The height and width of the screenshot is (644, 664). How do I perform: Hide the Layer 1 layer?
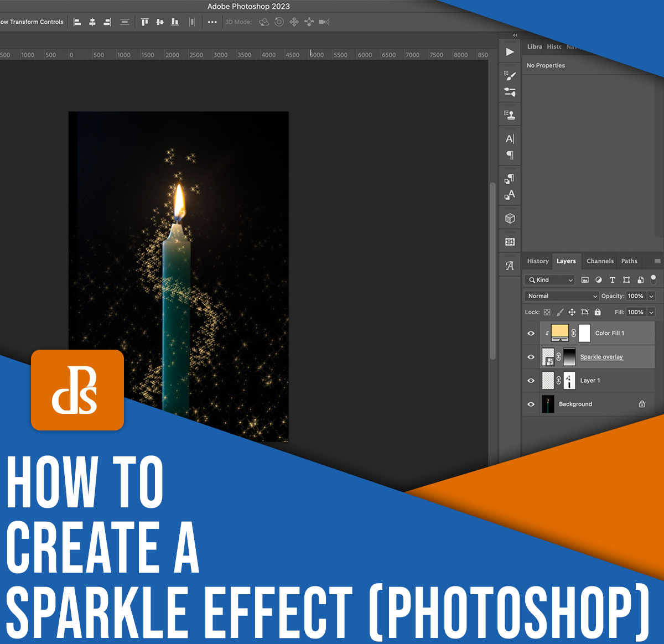(531, 381)
